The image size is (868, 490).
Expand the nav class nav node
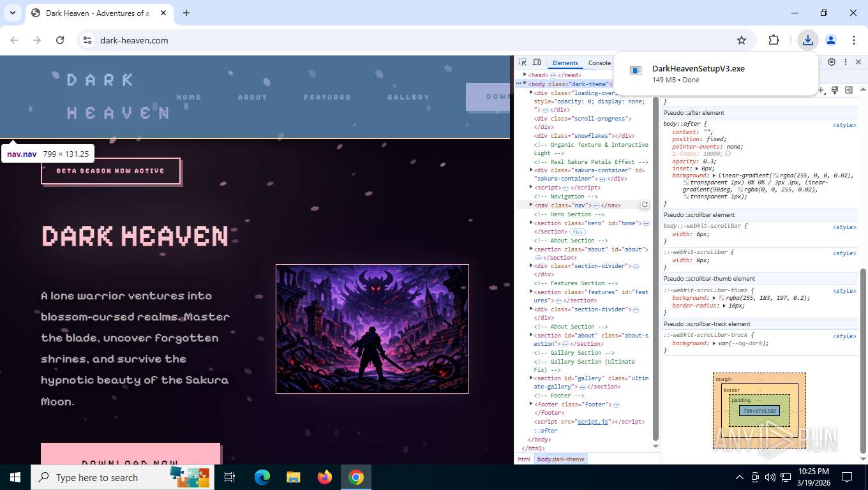pyautogui.click(x=531, y=205)
